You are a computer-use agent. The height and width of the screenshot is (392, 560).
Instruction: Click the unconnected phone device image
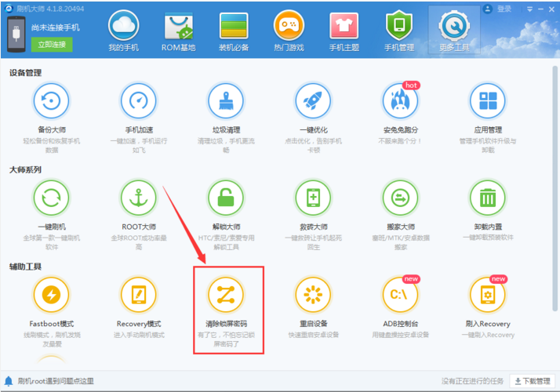[x=16, y=34]
